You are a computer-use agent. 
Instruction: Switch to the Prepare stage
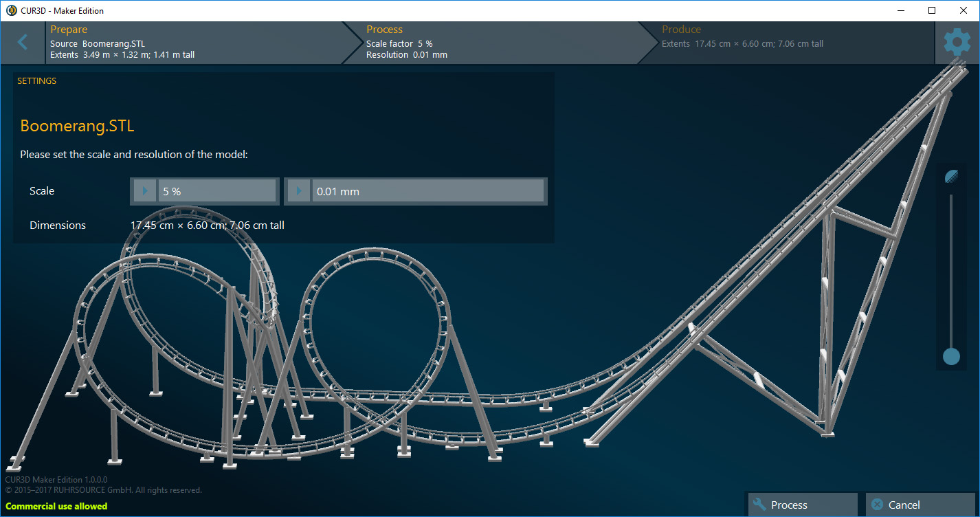click(x=192, y=42)
